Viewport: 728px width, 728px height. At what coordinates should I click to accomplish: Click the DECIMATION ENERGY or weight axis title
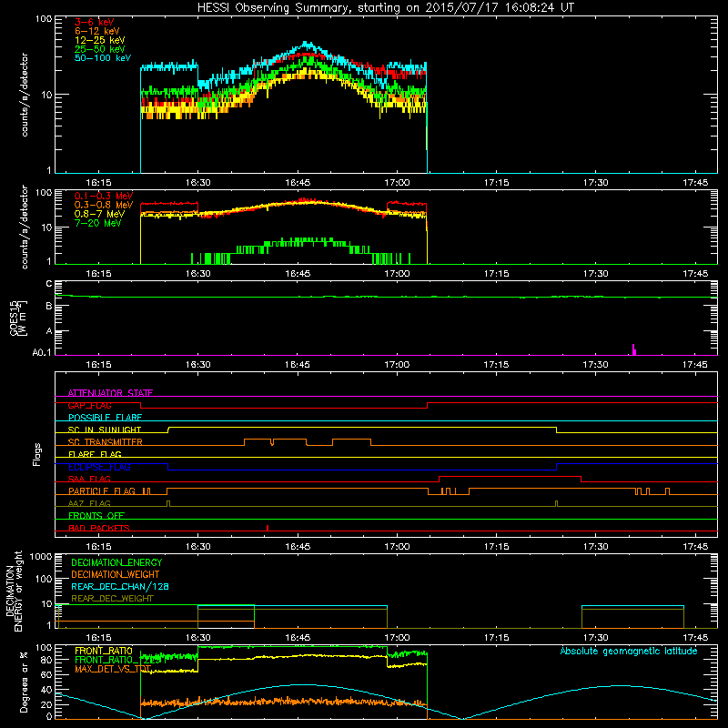[x=14, y=591]
